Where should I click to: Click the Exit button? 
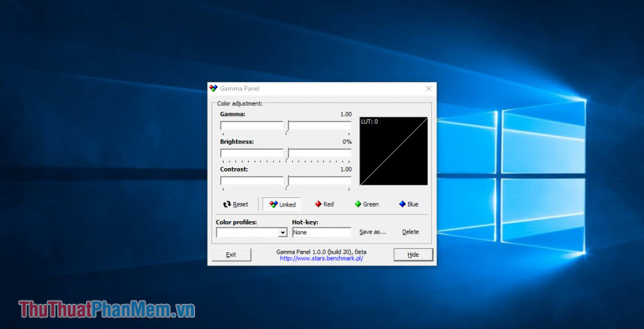(231, 255)
